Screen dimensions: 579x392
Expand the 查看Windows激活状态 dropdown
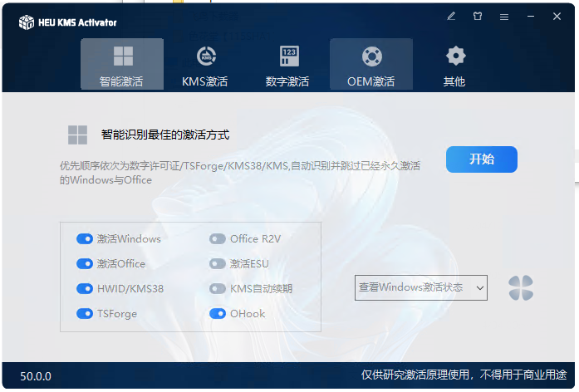click(x=421, y=288)
